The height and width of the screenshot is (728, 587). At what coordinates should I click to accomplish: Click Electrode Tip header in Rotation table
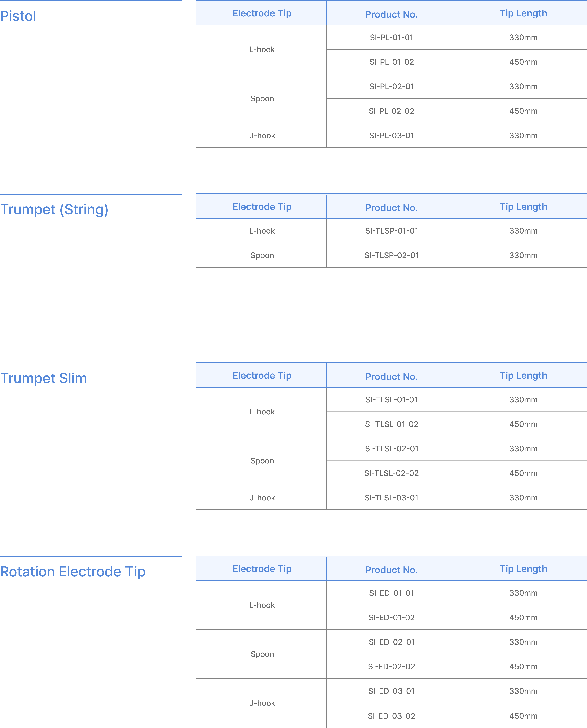pos(262,569)
